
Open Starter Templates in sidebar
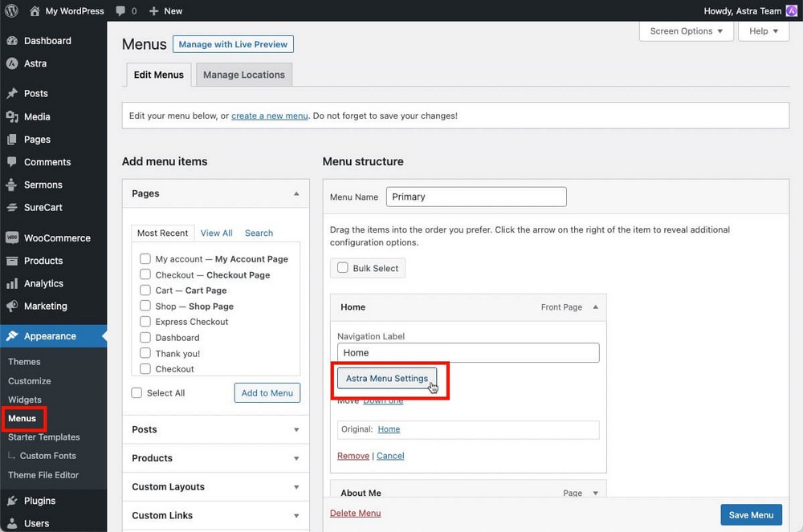pyautogui.click(x=44, y=437)
